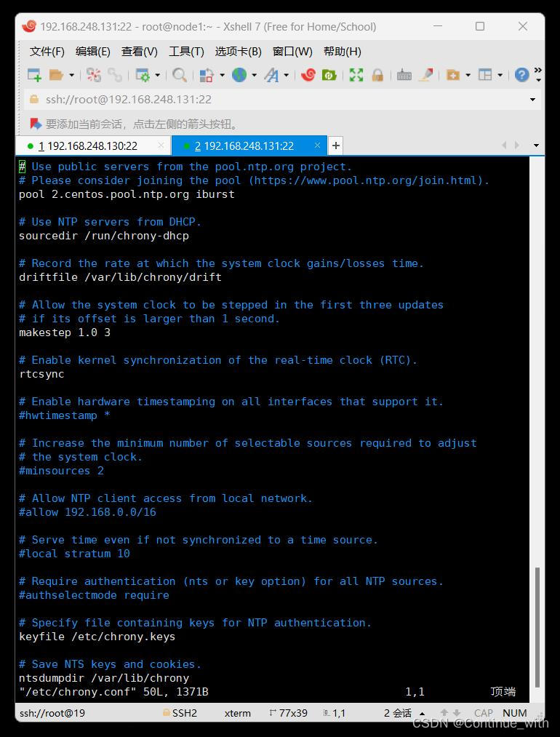
Task: Show more toolbar items chevron
Action: click(538, 74)
